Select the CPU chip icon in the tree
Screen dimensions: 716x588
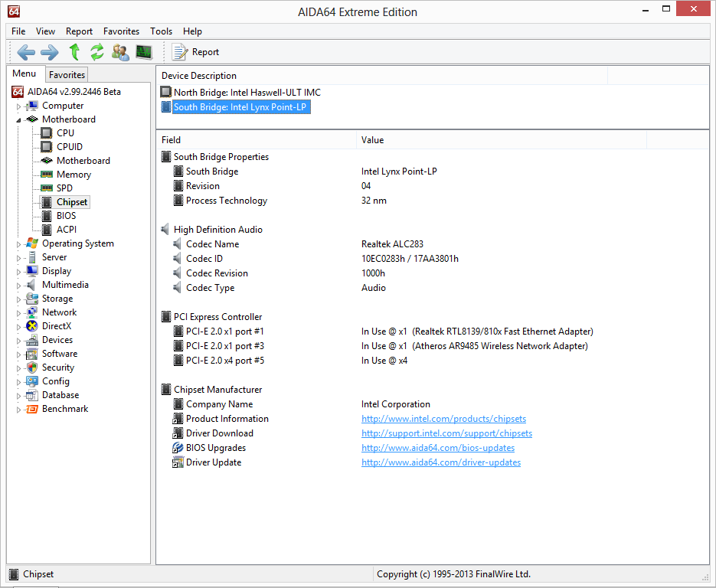[x=46, y=133]
